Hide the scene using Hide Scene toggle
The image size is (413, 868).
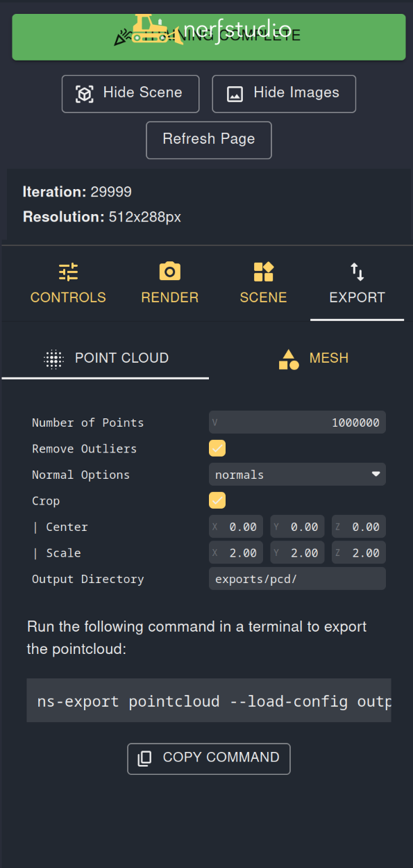(130, 93)
